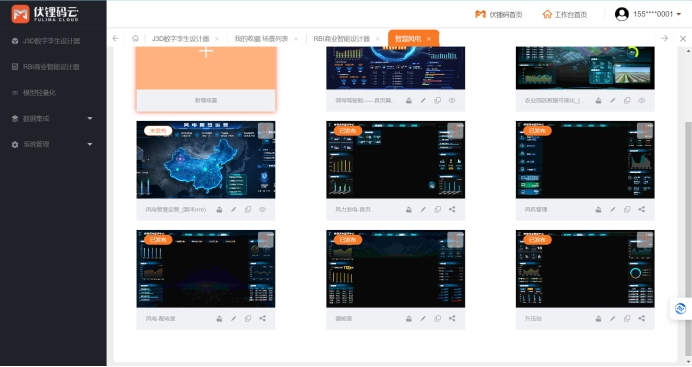This screenshot has height=367, width=692.
Task: Edit the 风电-配电室 scene
Action: [233, 318]
